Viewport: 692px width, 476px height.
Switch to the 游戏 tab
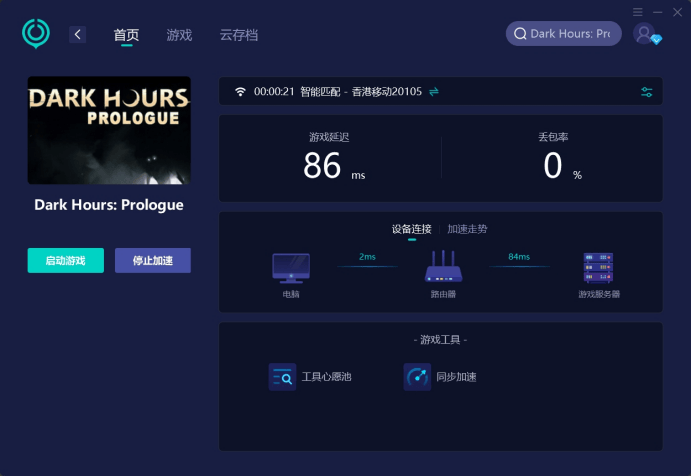[179, 35]
